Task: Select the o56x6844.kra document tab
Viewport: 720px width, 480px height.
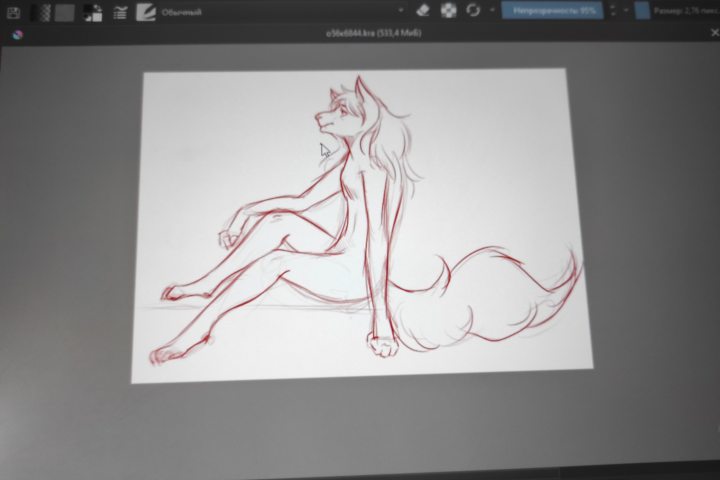Action: pos(373,33)
